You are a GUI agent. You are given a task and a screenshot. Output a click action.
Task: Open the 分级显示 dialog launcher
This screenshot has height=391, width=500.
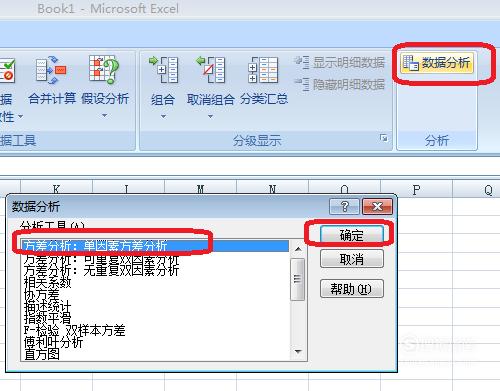[x=384, y=138]
